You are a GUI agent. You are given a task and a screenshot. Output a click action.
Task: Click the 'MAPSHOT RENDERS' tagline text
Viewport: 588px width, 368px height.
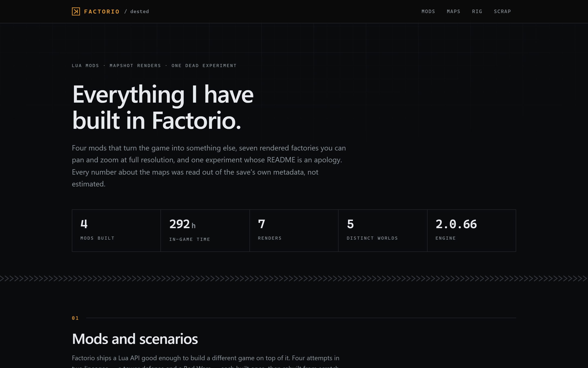135,65
